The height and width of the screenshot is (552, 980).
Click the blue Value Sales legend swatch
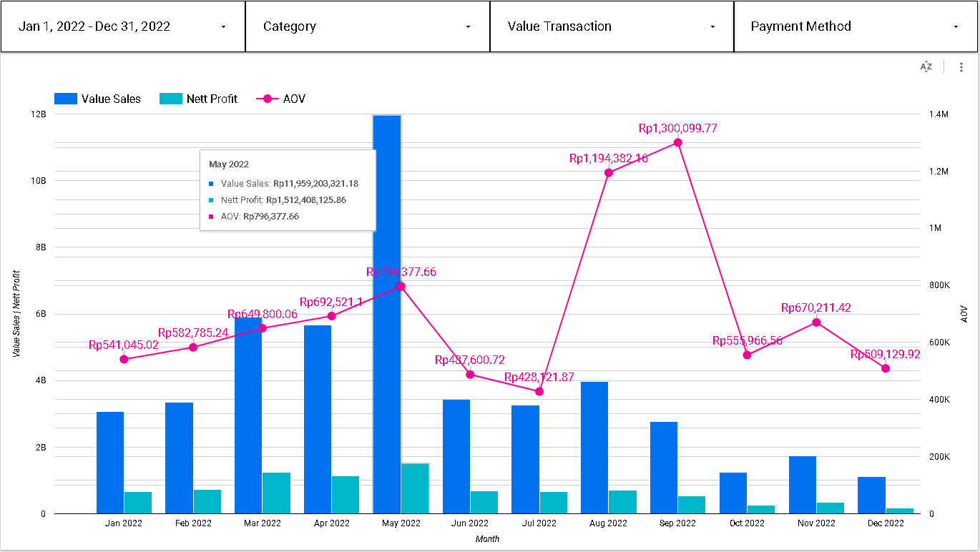(x=66, y=99)
